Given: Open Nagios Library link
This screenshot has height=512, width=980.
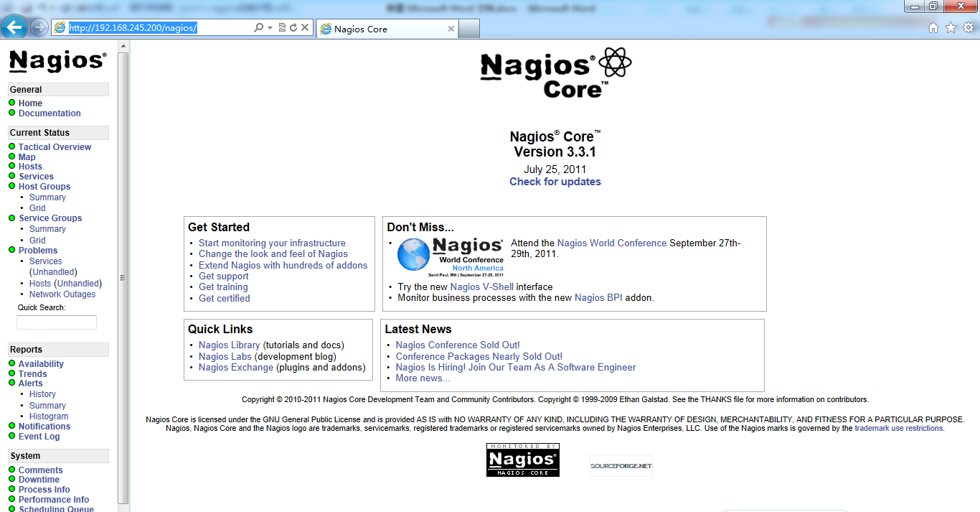Looking at the screenshot, I should (x=230, y=345).
